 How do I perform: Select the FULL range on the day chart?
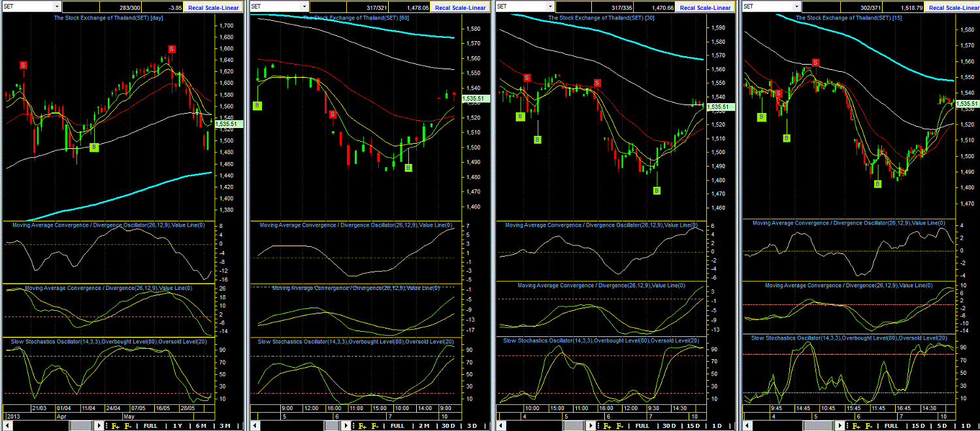pos(150,426)
